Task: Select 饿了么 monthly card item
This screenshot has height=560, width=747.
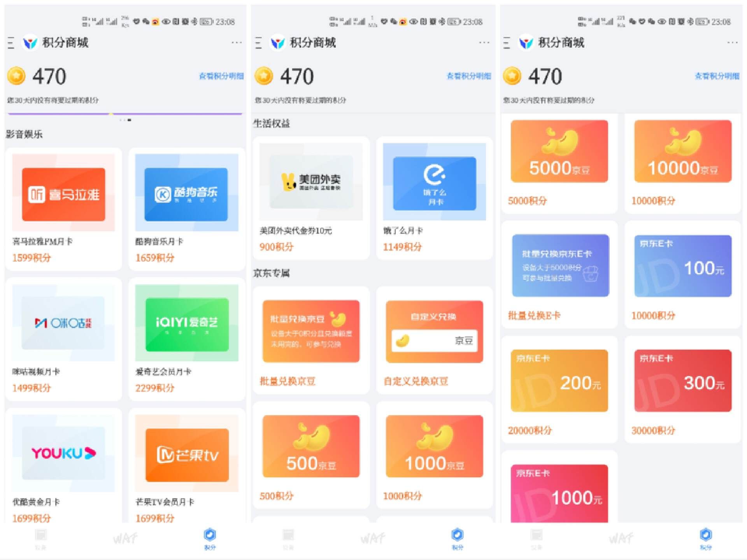Action: click(x=435, y=198)
